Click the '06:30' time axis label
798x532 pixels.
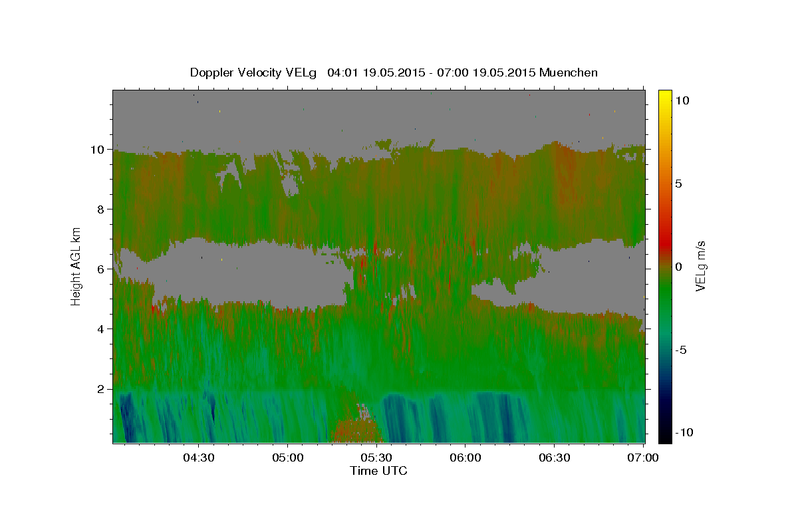pyautogui.click(x=555, y=458)
